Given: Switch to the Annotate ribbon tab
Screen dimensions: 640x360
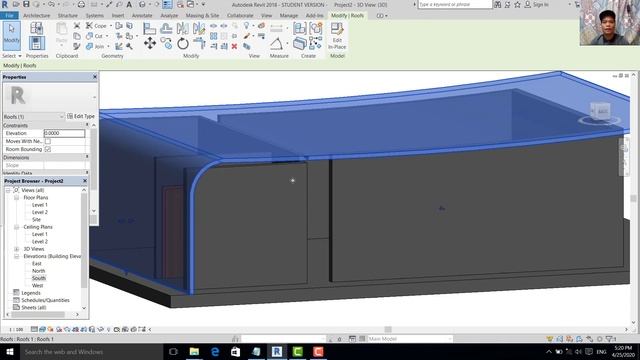Looking at the screenshot, I should point(142,16).
